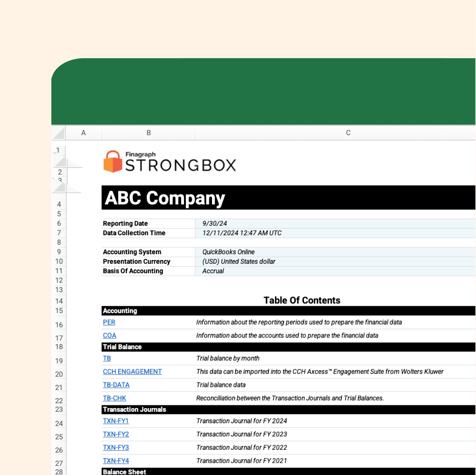The image size is (476, 475).
Task: Select the QuickBooks Online value cell
Action: [x=335, y=252]
